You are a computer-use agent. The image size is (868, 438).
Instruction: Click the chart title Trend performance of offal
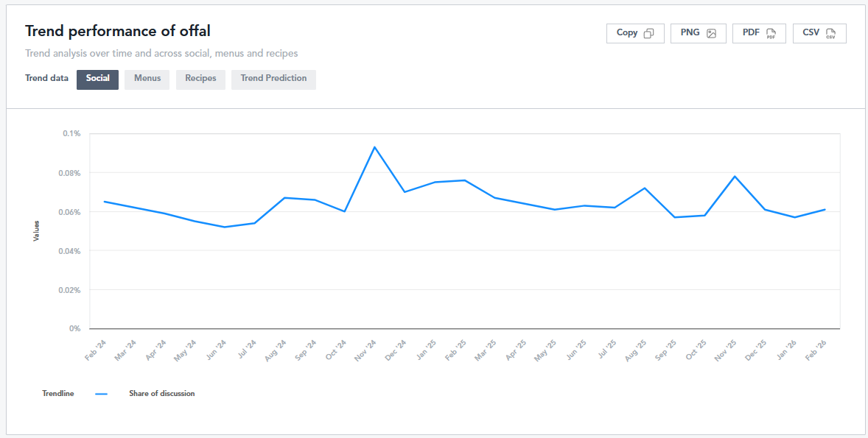pos(118,31)
